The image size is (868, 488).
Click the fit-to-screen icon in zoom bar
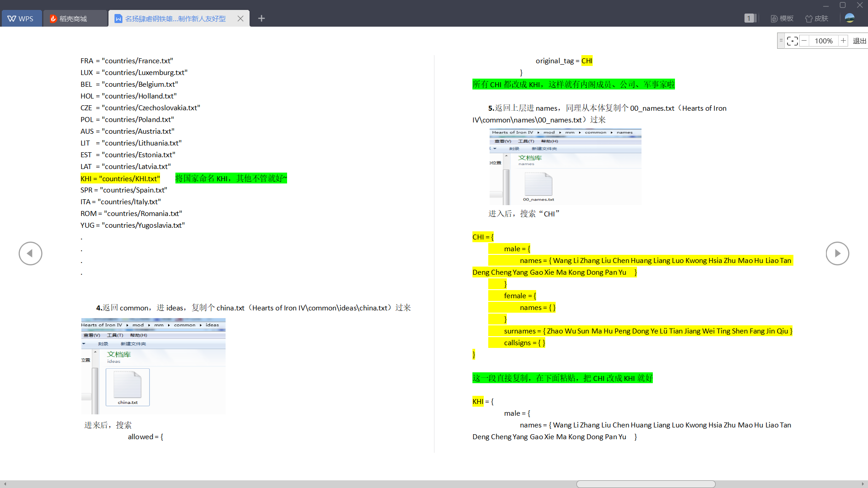tap(792, 41)
